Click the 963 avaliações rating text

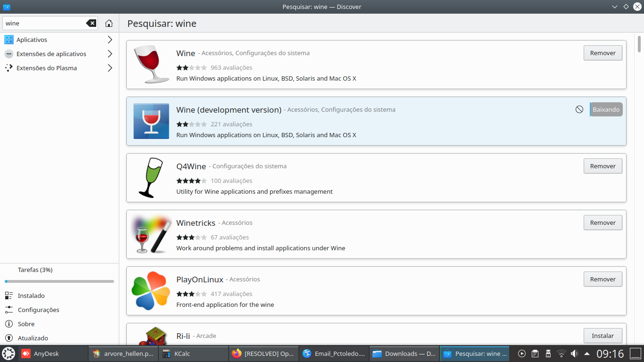231,67
